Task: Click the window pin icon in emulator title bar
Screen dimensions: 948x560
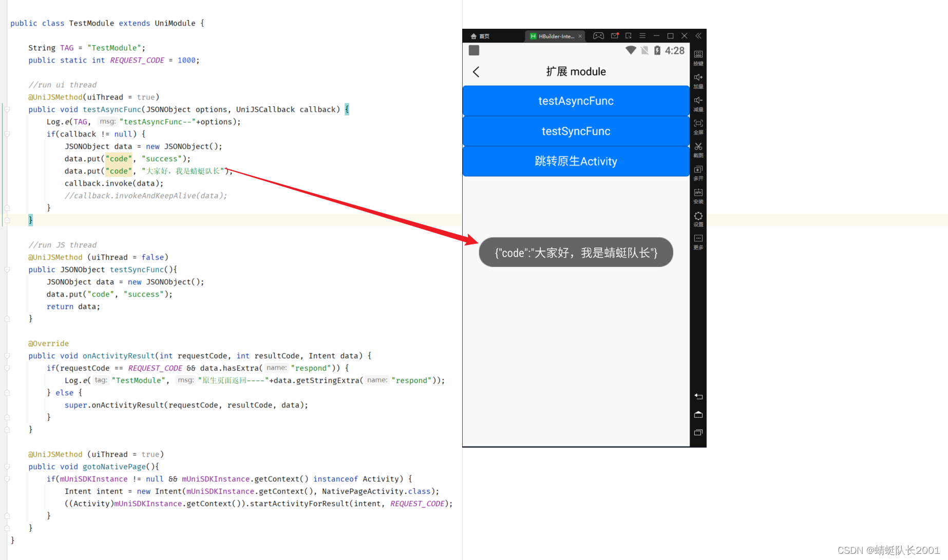Action: (x=628, y=36)
